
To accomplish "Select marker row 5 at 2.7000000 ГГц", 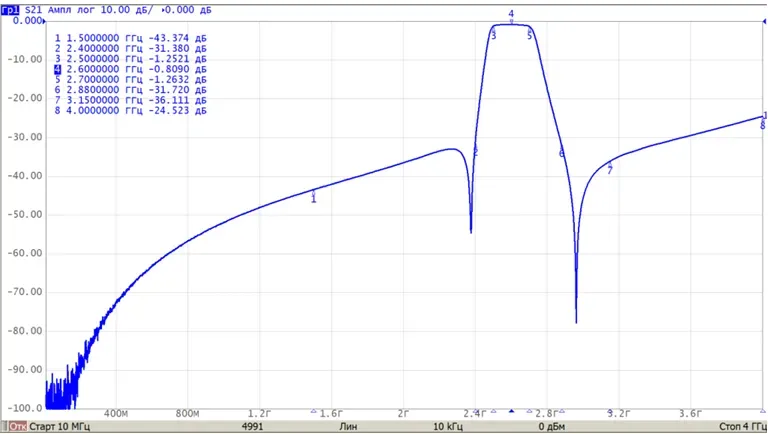I will pos(130,79).
